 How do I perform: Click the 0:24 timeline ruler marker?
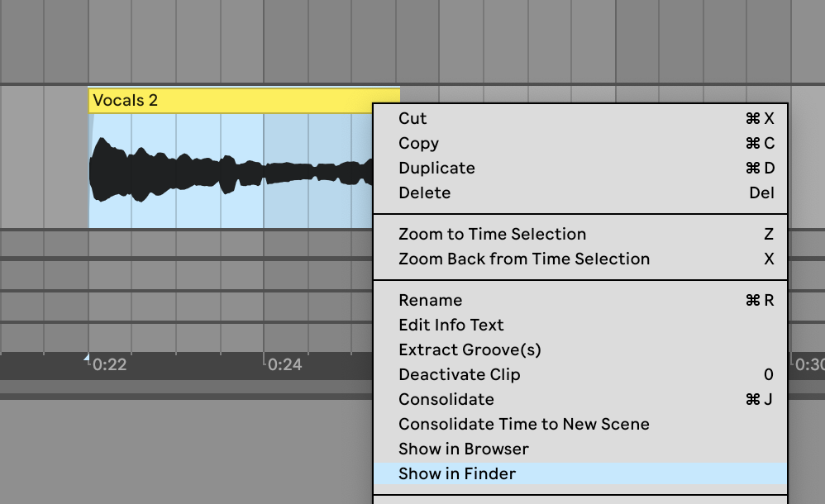(x=284, y=364)
